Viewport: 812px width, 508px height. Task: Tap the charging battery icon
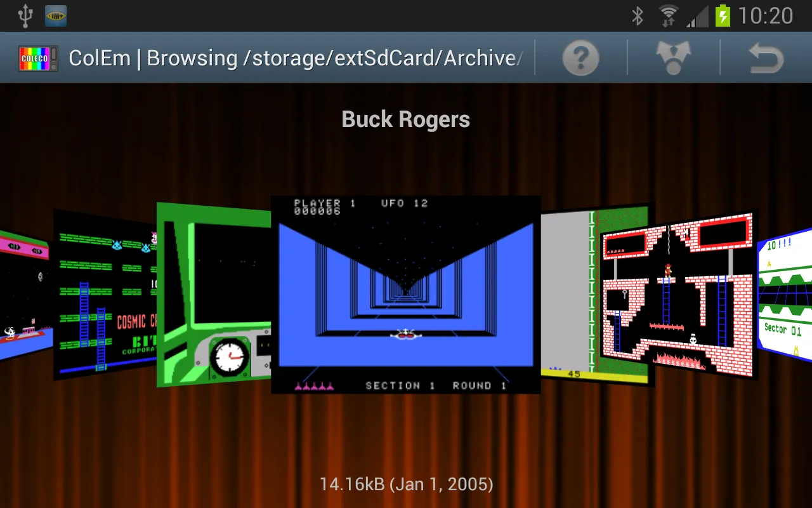[723, 16]
